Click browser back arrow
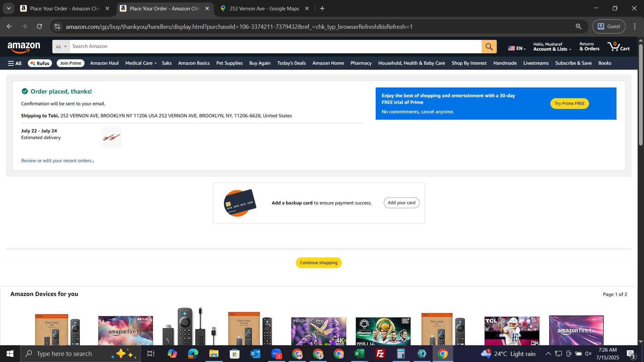 [x=9, y=26]
